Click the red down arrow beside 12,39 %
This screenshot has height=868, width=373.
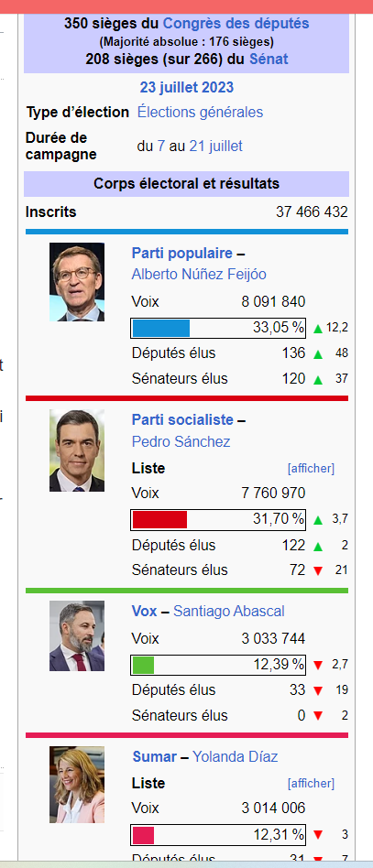tap(318, 665)
